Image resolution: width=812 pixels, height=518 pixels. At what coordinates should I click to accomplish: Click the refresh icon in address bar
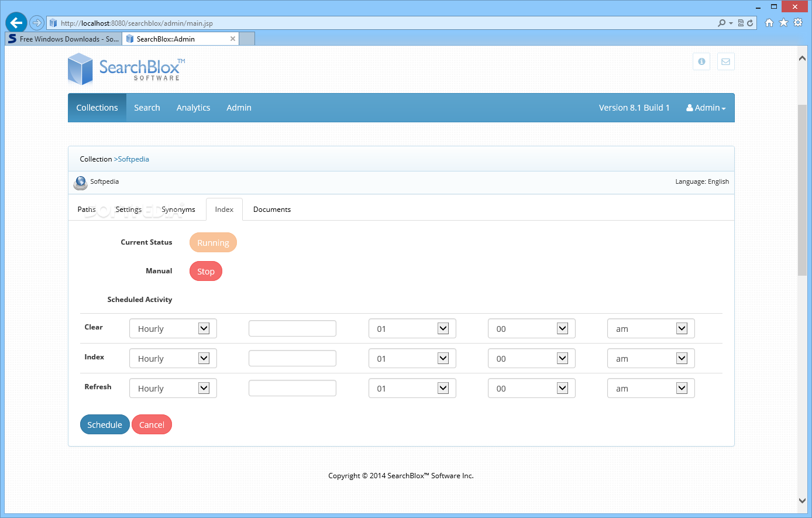coord(750,23)
